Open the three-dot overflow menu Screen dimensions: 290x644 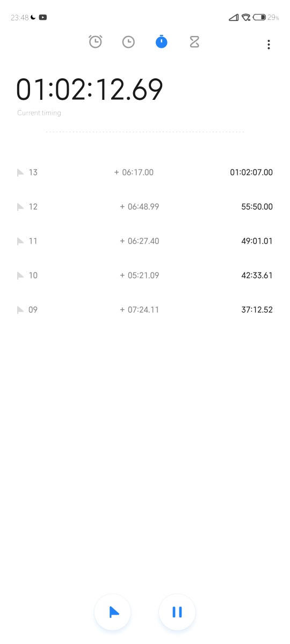tap(269, 45)
